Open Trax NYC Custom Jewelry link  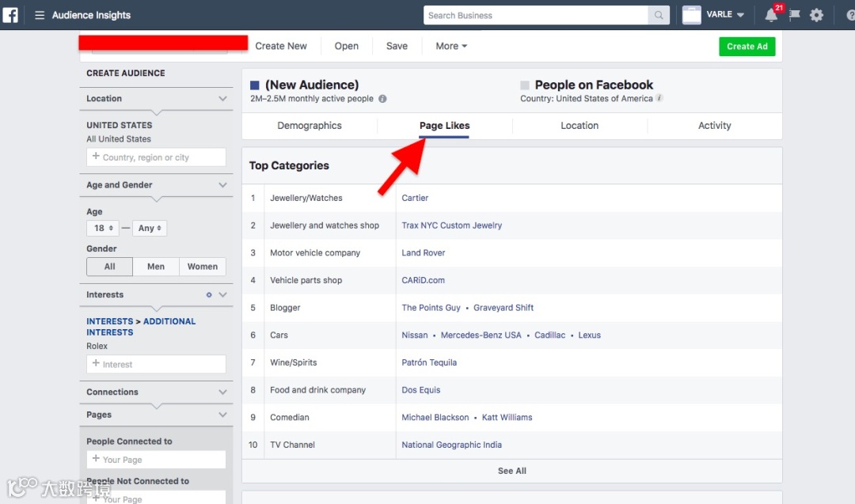pyautogui.click(x=451, y=225)
